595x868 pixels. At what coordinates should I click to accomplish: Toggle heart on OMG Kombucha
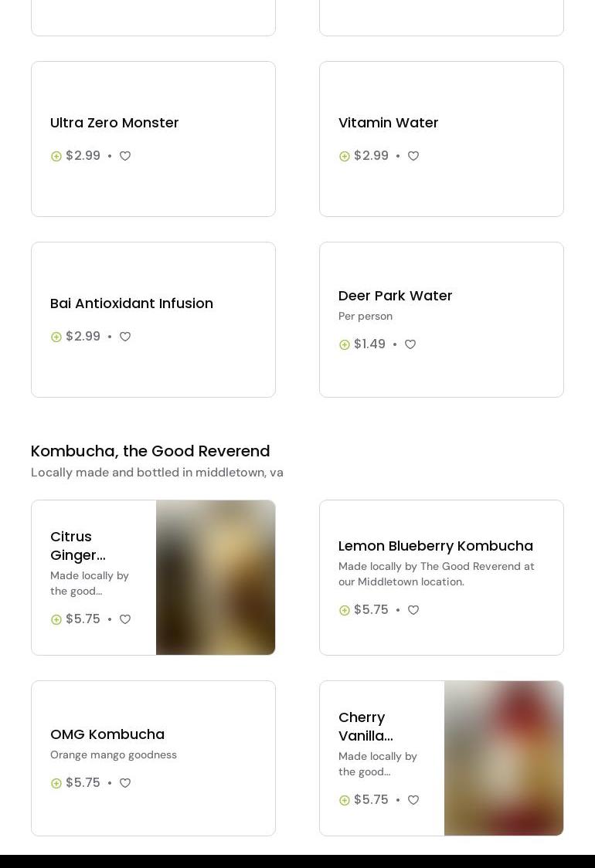(x=125, y=783)
